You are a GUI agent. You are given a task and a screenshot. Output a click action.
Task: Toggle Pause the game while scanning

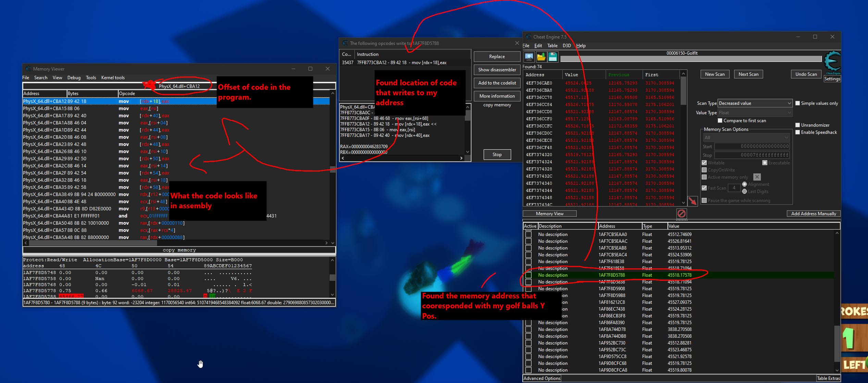point(704,200)
